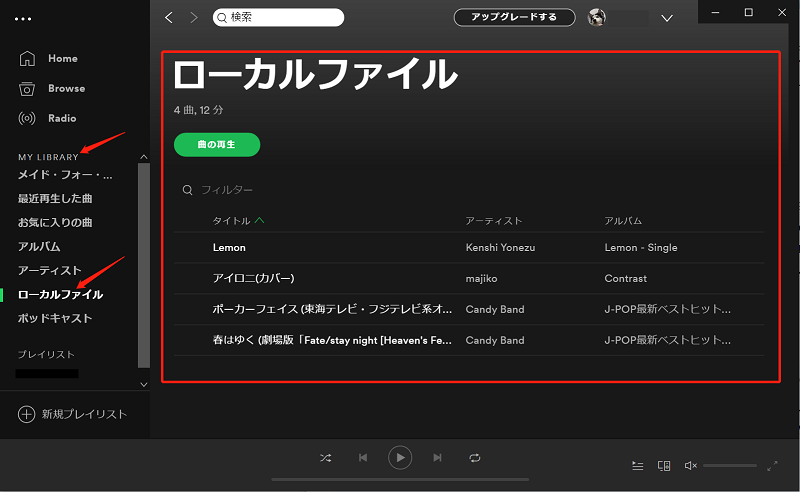Open J-POP album in 春はゆく row
The width and height of the screenshot is (800, 492).
click(668, 340)
